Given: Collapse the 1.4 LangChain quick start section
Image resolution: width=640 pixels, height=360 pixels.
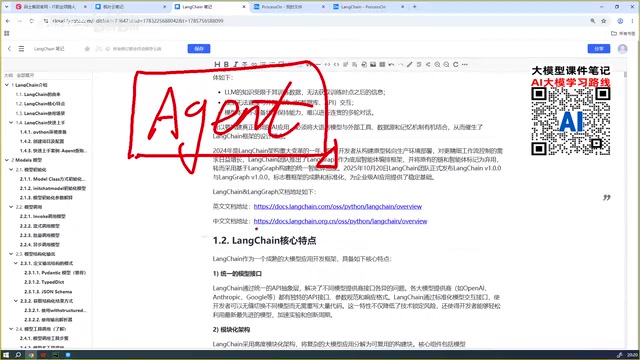Looking at the screenshot, I should click(x=11, y=122).
